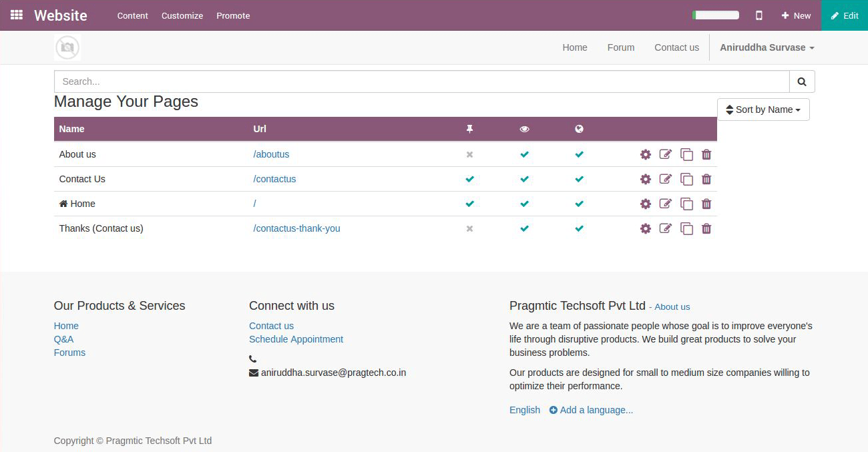Toggle published checkmark for Thanks (Contact us)
The width and height of the screenshot is (868, 452).
pos(579,228)
